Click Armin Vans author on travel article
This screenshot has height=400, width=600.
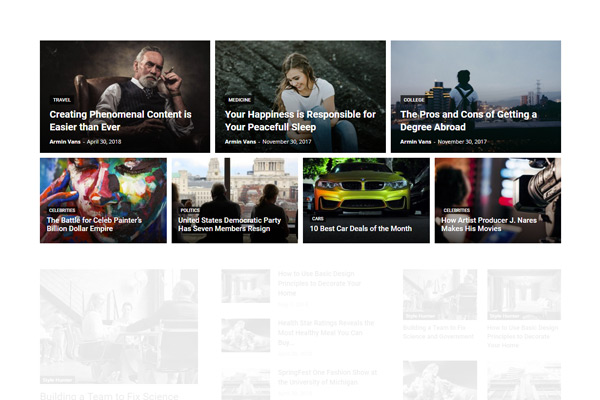click(66, 142)
